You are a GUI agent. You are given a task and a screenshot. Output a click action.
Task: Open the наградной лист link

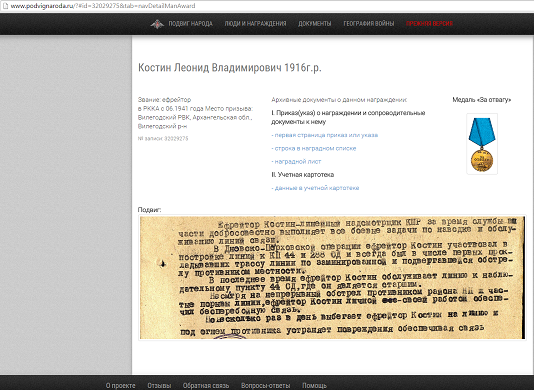296,161
